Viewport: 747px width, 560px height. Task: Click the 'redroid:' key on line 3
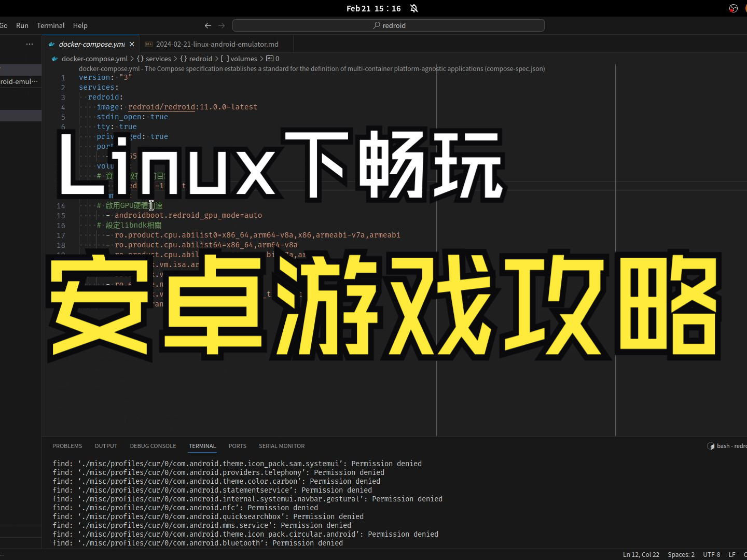click(x=105, y=97)
